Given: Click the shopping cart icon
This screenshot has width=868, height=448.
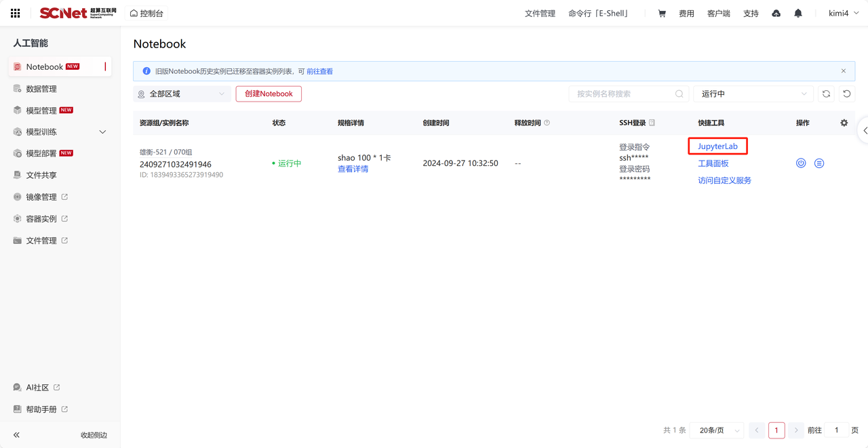Looking at the screenshot, I should click(662, 14).
